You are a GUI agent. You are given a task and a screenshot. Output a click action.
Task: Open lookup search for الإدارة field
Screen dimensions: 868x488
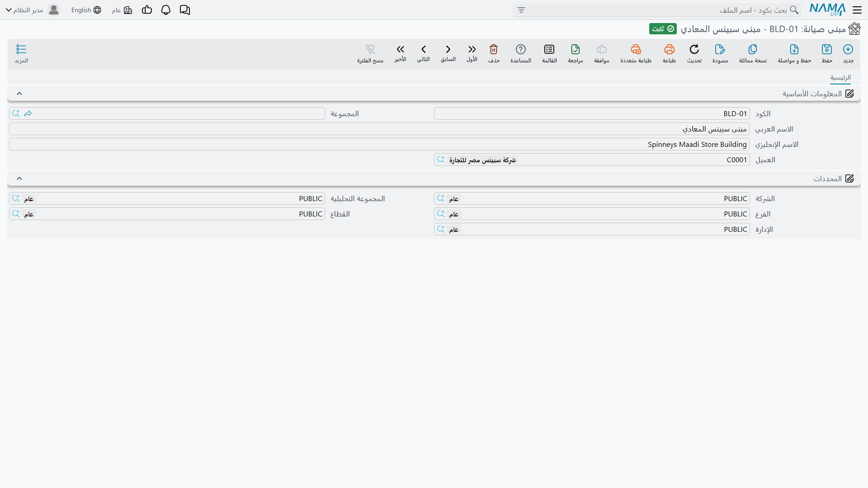[x=441, y=229]
